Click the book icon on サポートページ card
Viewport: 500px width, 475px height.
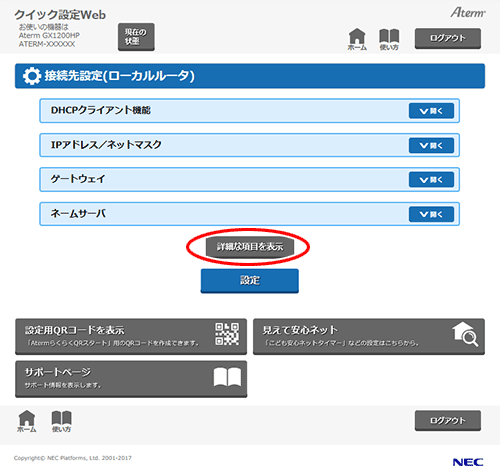pos(227,377)
